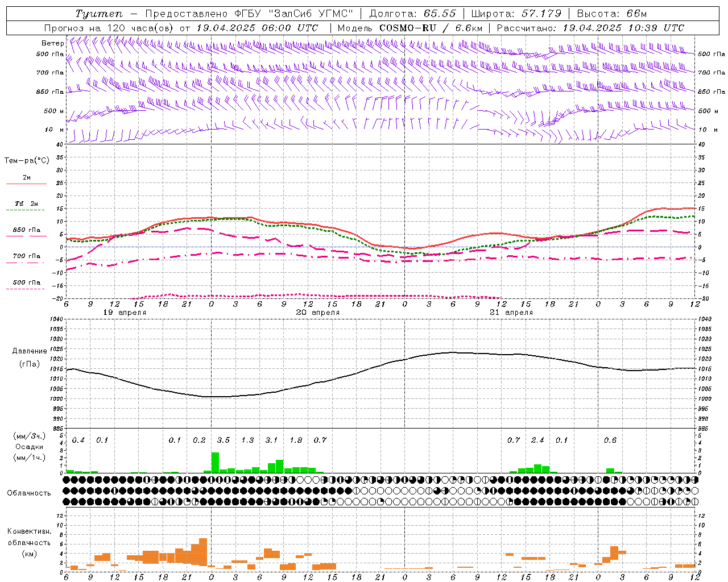Click the "21 апреля" date label

coord(511,313)
